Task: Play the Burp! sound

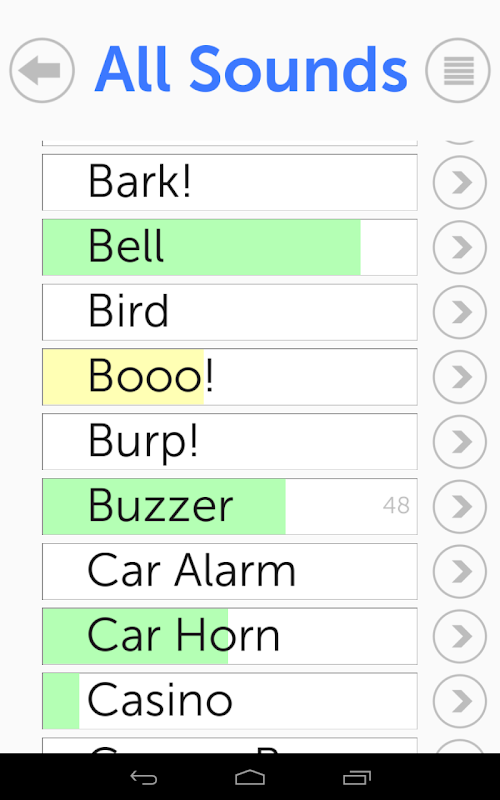Action: pyautogui.click(x=230, y=441)
